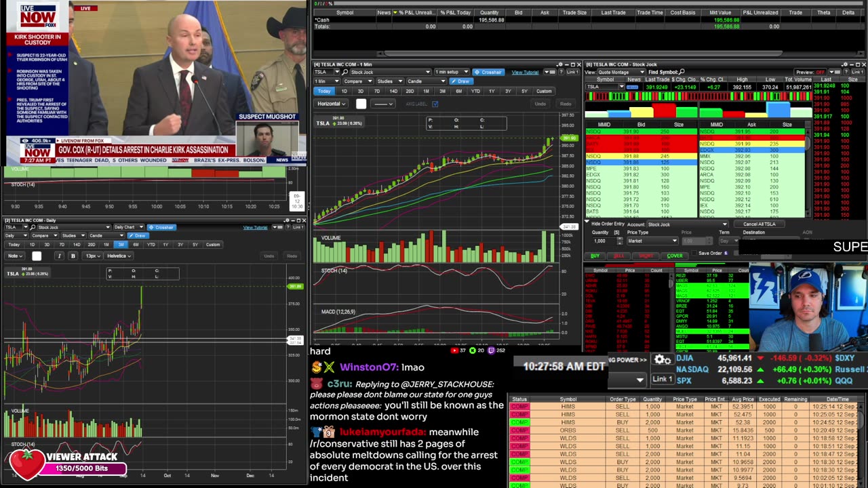Open the line style dropdown in 1 Min chart
Viewport: 868px width, 488px height.
point(382,104)
